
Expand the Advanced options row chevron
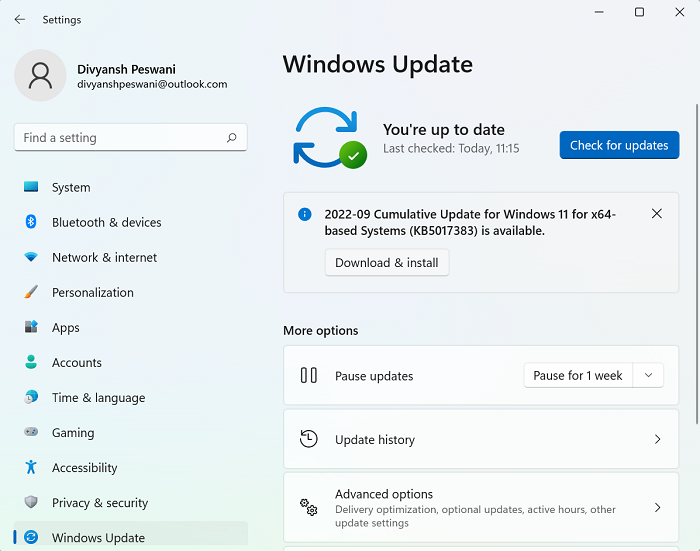(x=657, y=508)
